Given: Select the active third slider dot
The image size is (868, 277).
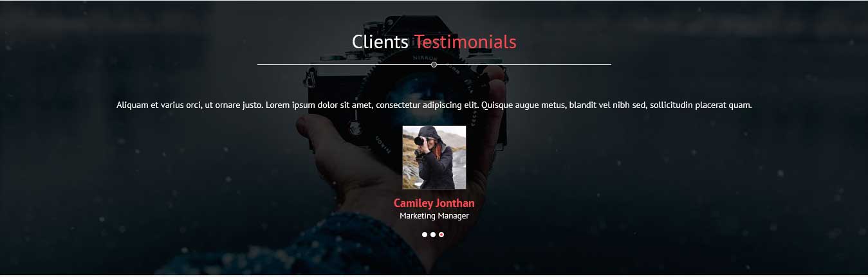Looking at the screenshot, I should click(441, 235).
